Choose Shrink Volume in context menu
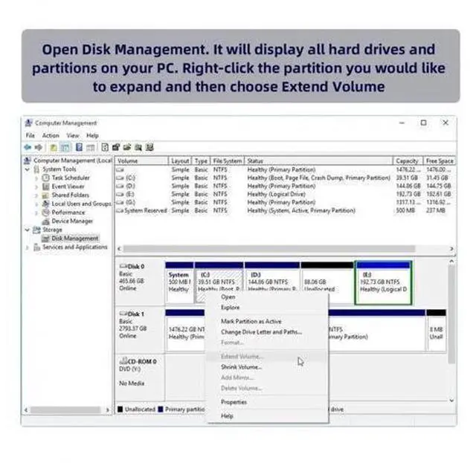 coord(267,367)
